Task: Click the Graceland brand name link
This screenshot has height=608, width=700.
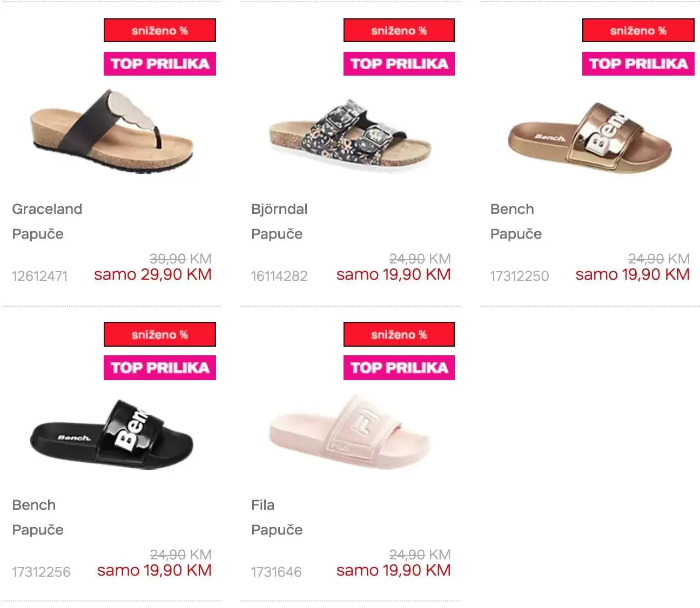Action: tap(47, 209)
